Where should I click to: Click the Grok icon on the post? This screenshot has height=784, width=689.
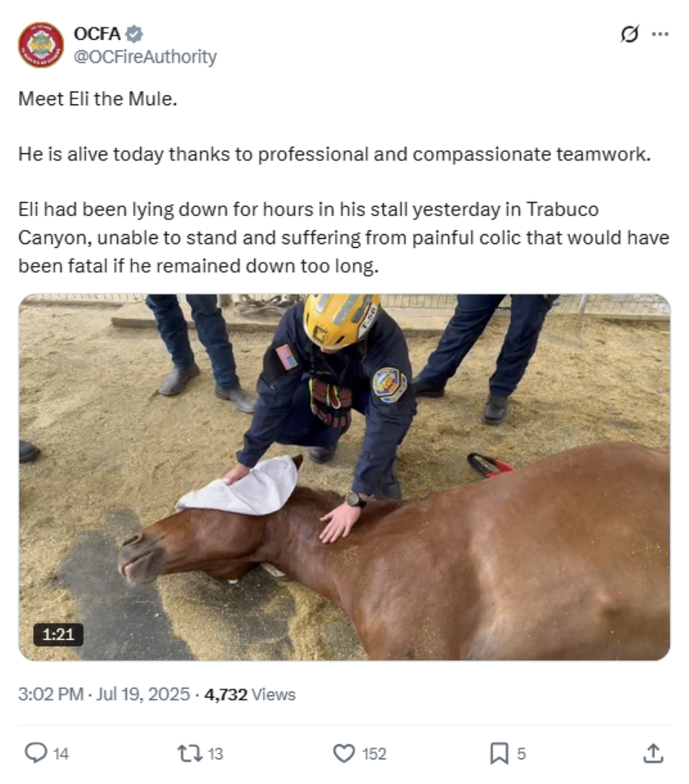pos(630,35)
